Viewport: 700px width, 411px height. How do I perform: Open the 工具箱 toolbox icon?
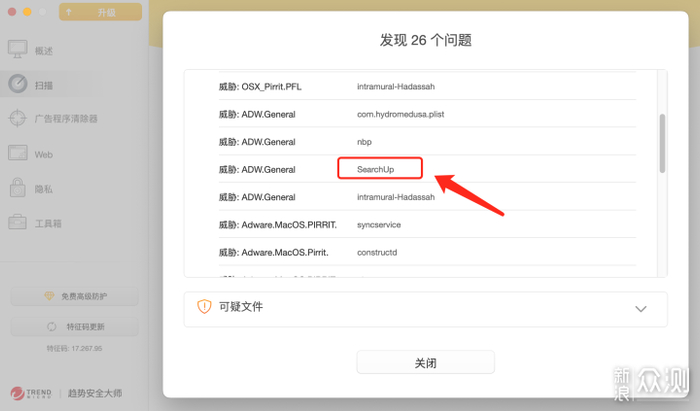tap(17, 222)
